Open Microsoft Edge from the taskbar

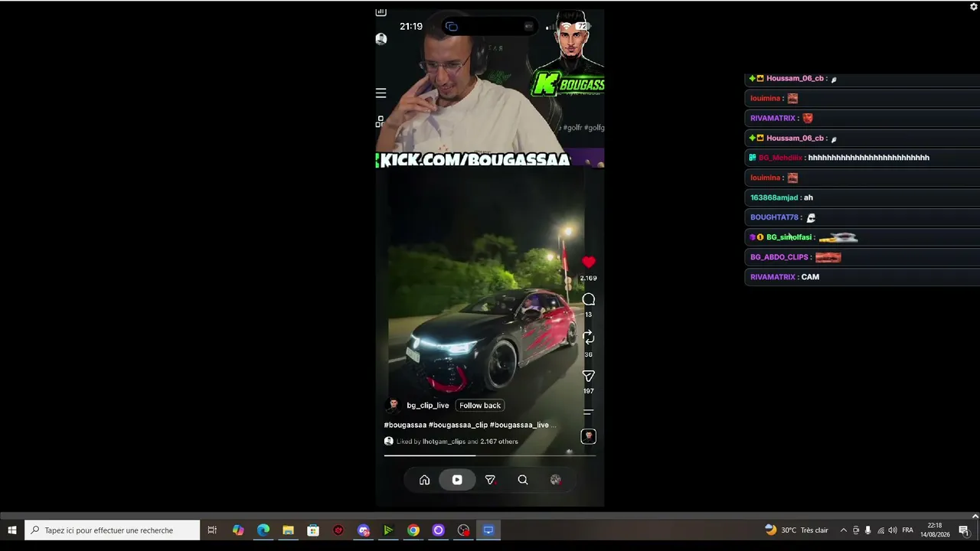(263, 530)
